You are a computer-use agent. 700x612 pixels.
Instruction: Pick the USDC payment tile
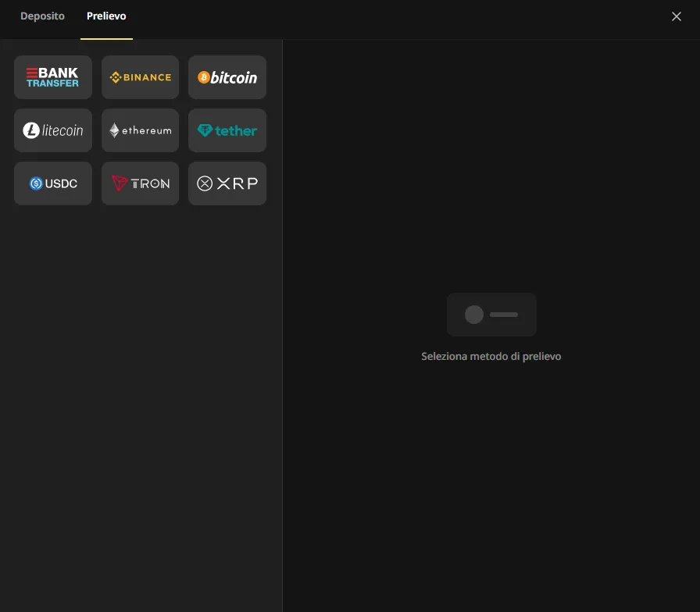tap(53, 183)
